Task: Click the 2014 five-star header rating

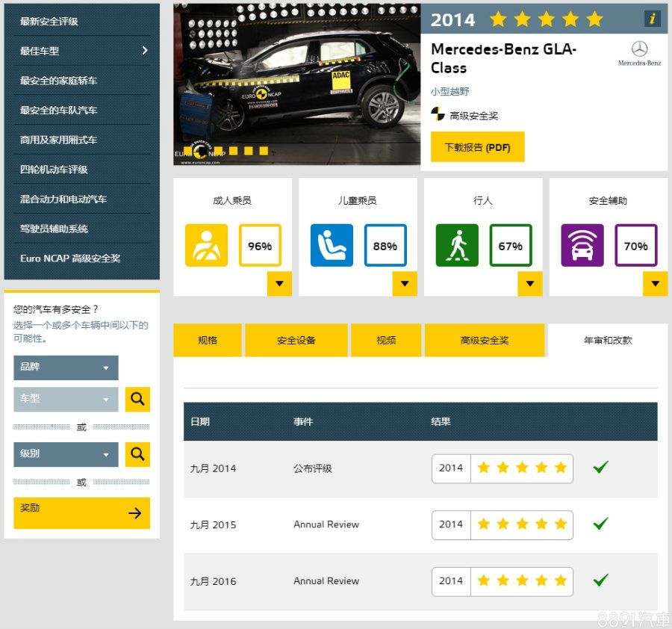Action: (x=517, y=19)
